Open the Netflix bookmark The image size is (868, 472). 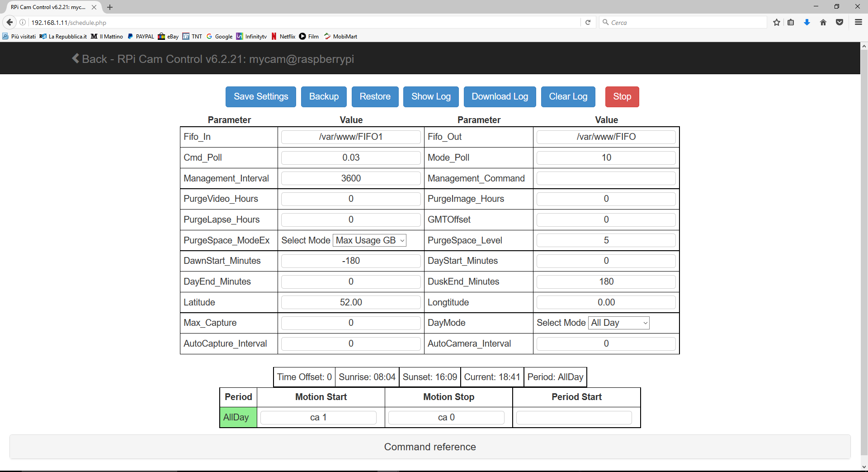283,36
